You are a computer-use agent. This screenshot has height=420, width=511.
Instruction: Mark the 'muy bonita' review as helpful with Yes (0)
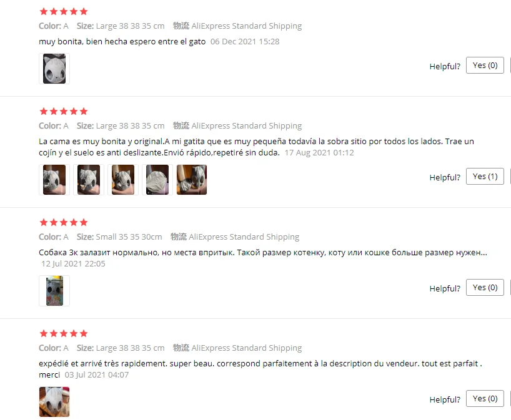(485, 66)
